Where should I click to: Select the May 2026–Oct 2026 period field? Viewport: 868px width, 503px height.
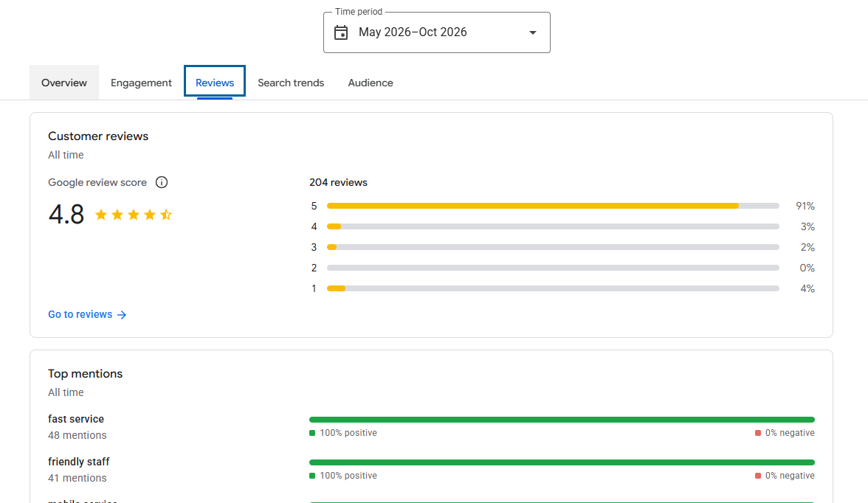(x=437, y=32)
